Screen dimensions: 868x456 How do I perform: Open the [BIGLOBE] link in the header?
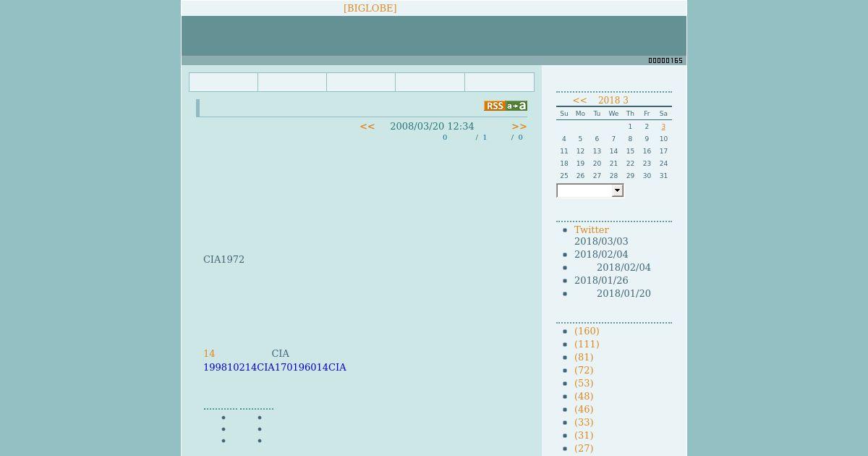pyautogui.click(x=370, y=8)
